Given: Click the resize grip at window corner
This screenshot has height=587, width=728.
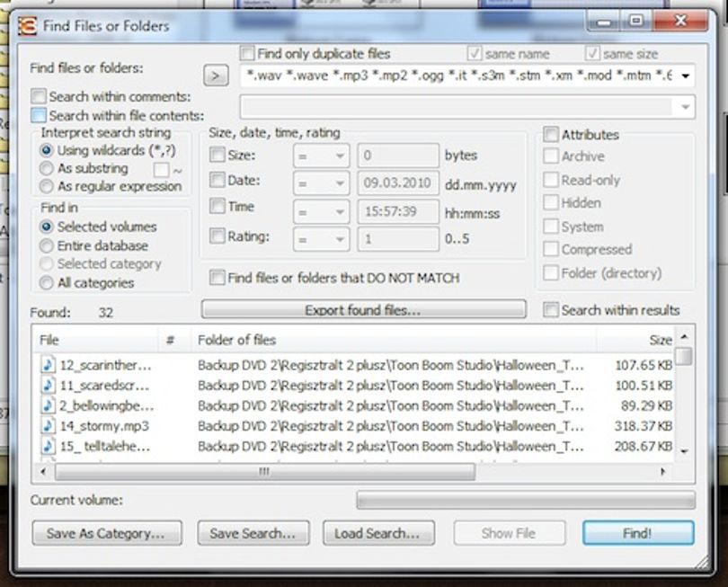Looking at the screenshot, I should [704, 563].
